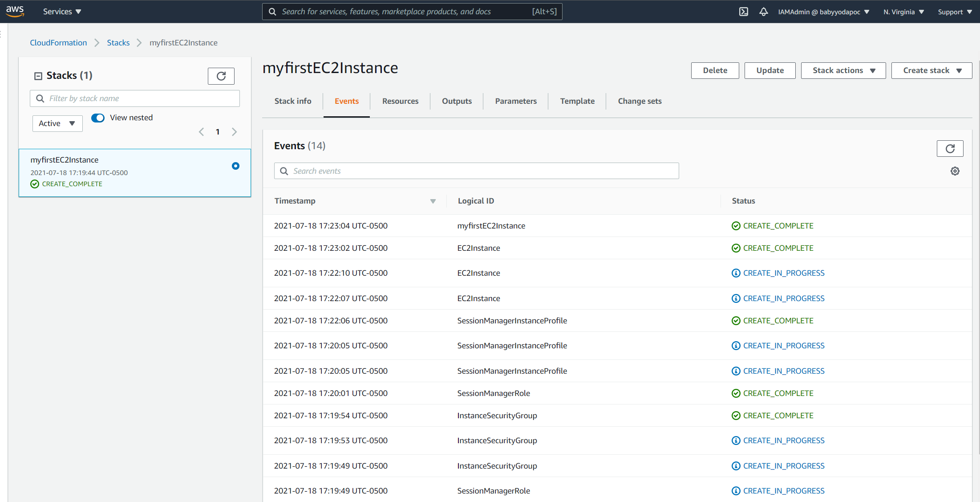
Task: Click info icon for 17:22:10 EC2Instance event
Action: tap(736, 273)
